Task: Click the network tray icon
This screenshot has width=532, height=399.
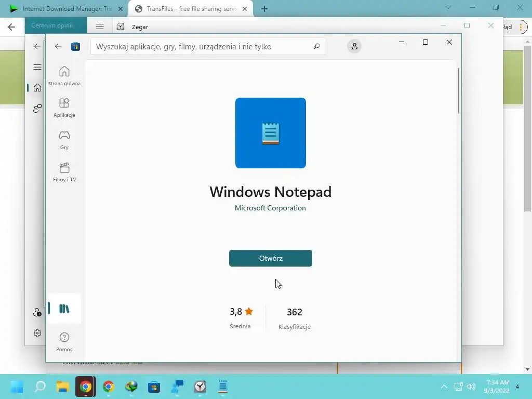Action: [x=458, y=387]
